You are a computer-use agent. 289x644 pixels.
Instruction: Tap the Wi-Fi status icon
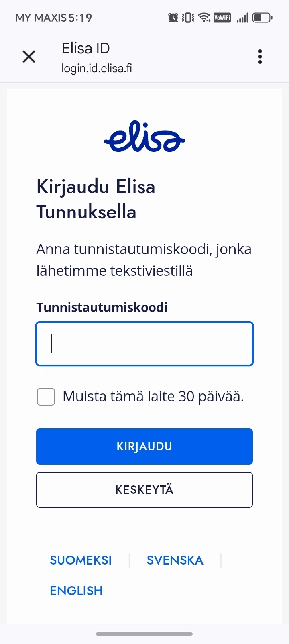(204, 18)
